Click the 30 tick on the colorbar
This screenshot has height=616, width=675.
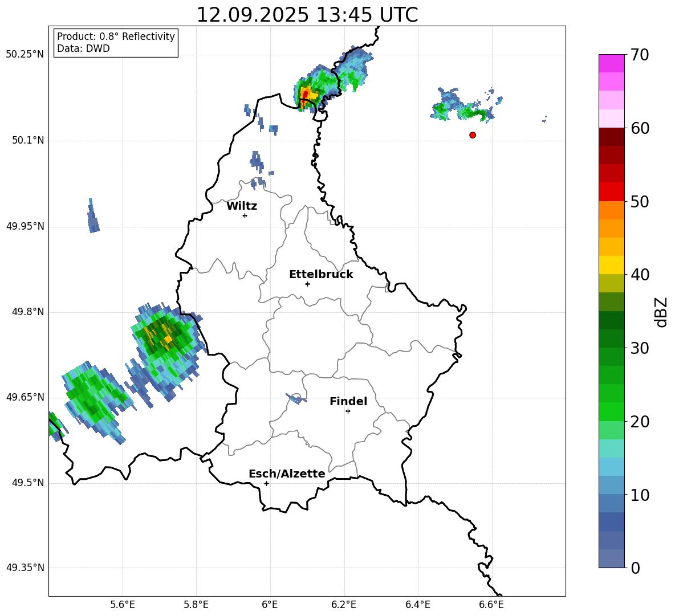tap(640, 348)
